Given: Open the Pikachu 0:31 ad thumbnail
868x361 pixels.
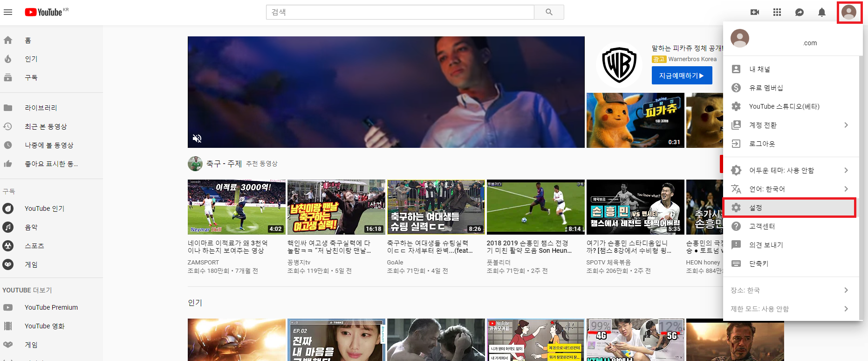Looking at the screenshot, I should pos(636,120).
